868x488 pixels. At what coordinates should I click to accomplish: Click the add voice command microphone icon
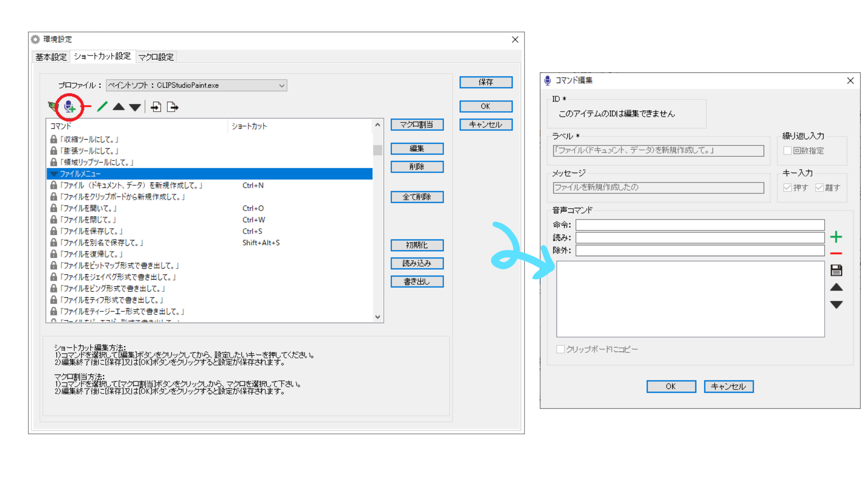69,107
